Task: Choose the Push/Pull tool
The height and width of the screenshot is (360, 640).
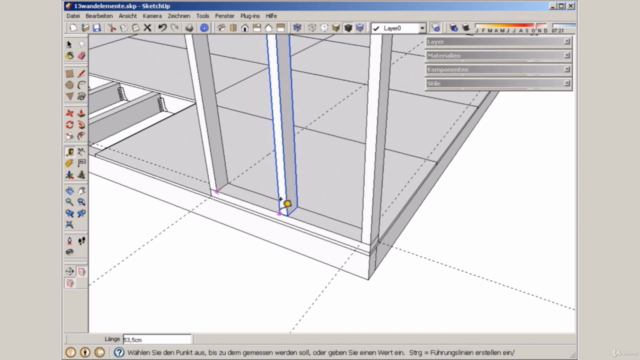Action: pyautogui.click(x=82, y=113)
